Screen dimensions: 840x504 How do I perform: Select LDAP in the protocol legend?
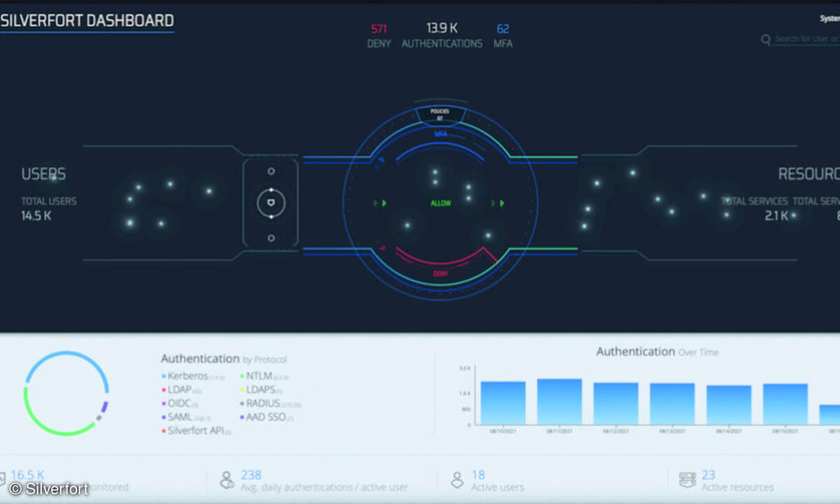[x=181, y=390]
